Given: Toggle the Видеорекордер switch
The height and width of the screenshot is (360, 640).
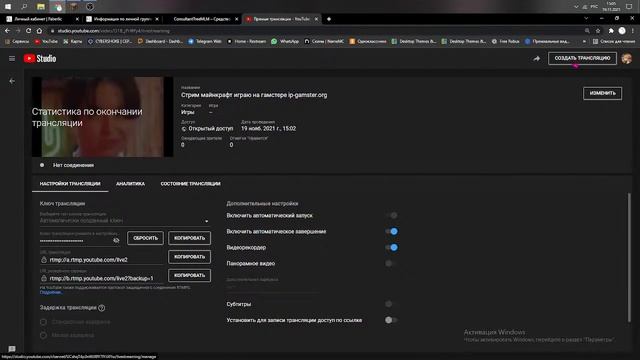Looking at the screenshot, I should click(391, 247).
